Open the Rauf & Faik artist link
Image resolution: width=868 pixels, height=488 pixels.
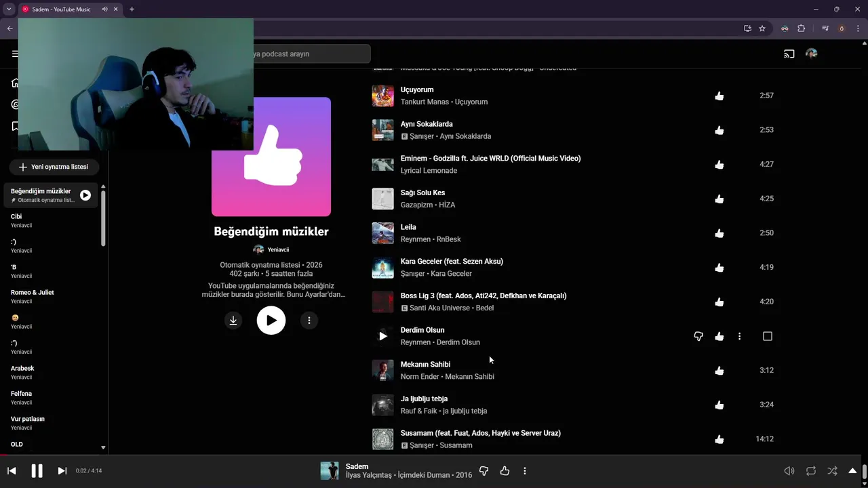click(418, 411)
